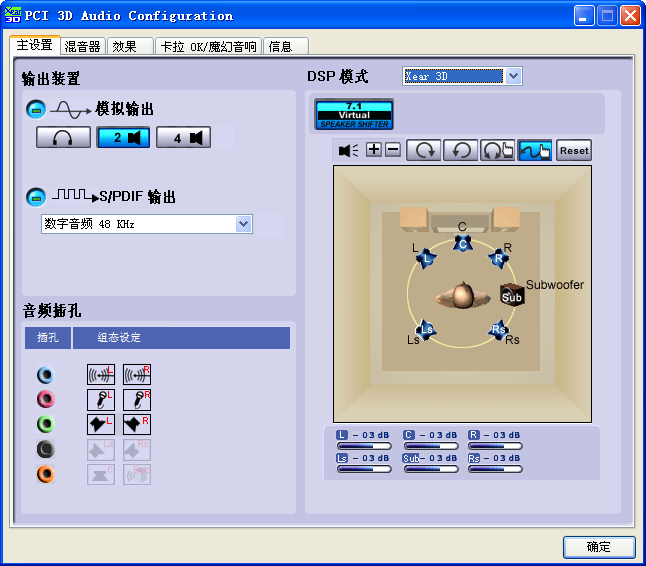Adjust the Sub channel volume slider
The width and height of the screenshot is (646, 566).
point(430,468)
